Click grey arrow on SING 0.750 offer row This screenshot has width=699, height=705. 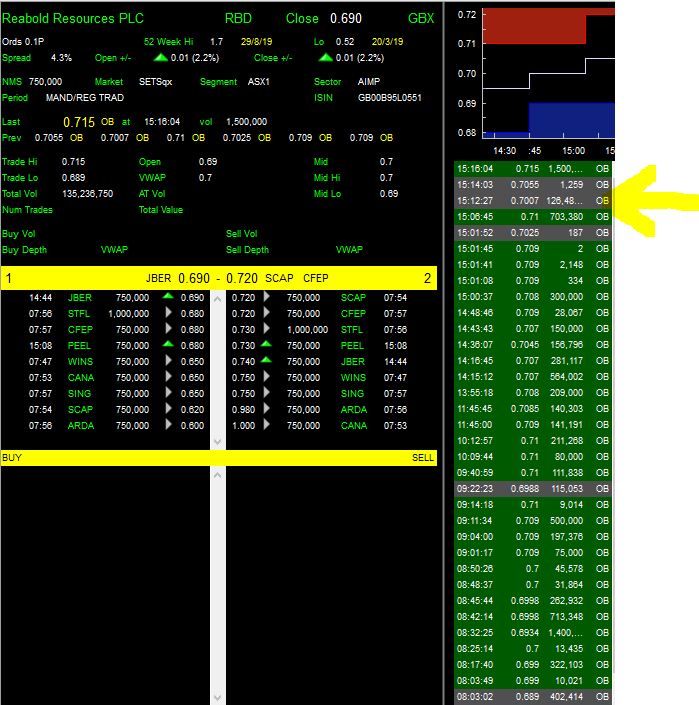(x=267, y=393)
